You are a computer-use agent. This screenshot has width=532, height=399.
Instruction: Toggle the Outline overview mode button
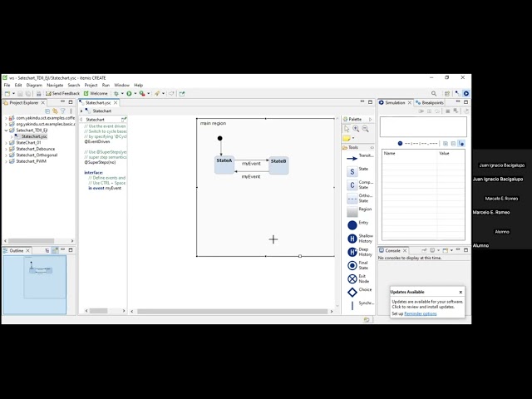[x=56, y=250]
